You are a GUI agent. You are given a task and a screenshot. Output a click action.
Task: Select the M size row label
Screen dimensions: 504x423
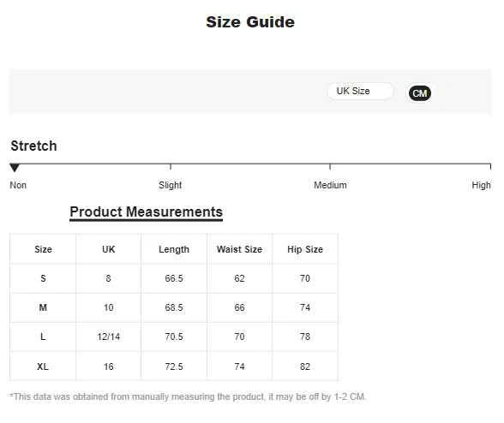pos(43,307)
